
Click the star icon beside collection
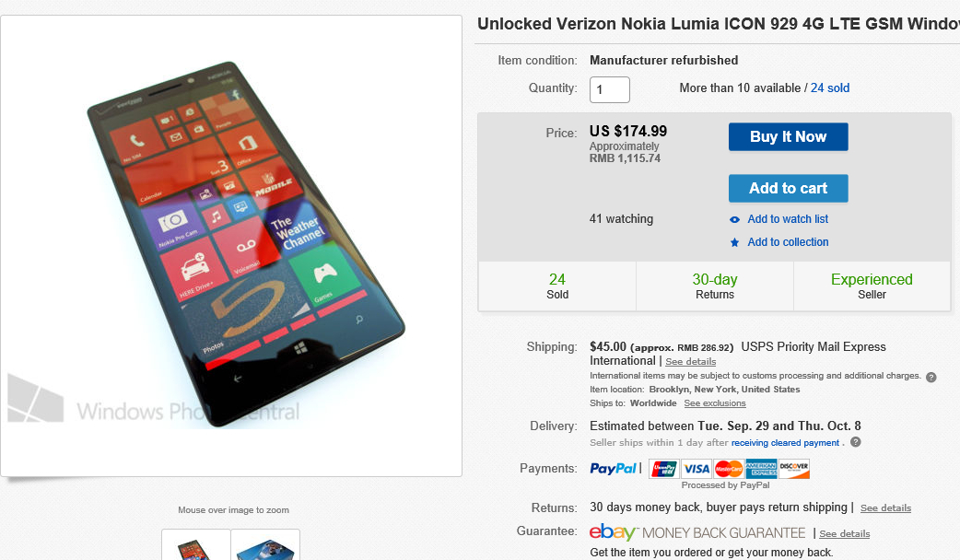coord(734,242)
